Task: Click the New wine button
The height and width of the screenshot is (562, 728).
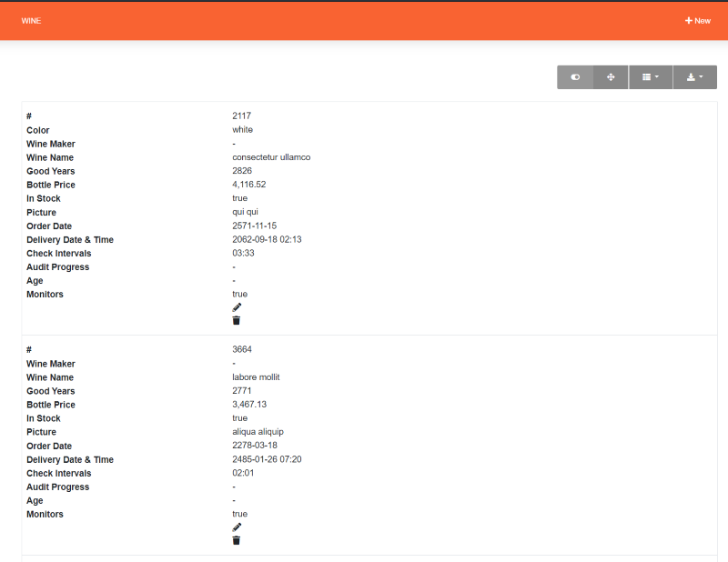Action: (x=698, y=21)
